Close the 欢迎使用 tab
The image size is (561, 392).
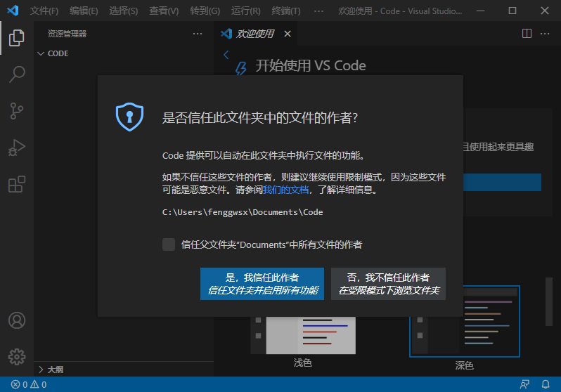[x=288, y=34]
